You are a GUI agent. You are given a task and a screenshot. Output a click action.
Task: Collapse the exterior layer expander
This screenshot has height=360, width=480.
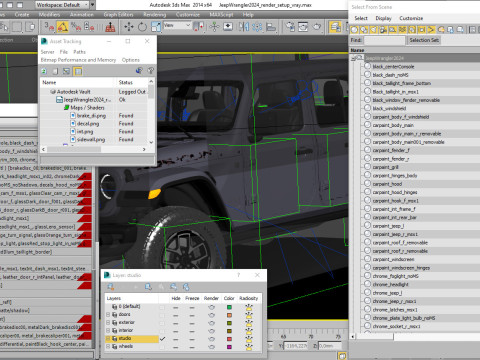(108, 323)
